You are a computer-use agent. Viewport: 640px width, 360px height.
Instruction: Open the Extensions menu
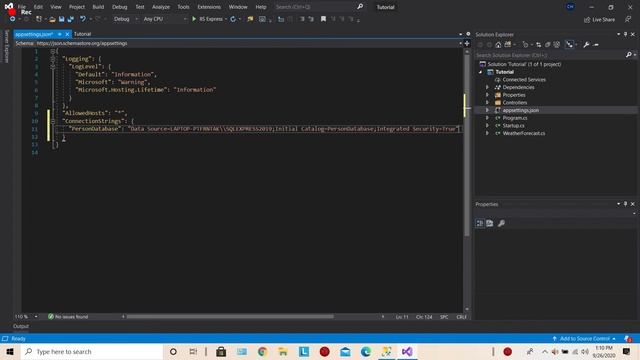point(209,7)
